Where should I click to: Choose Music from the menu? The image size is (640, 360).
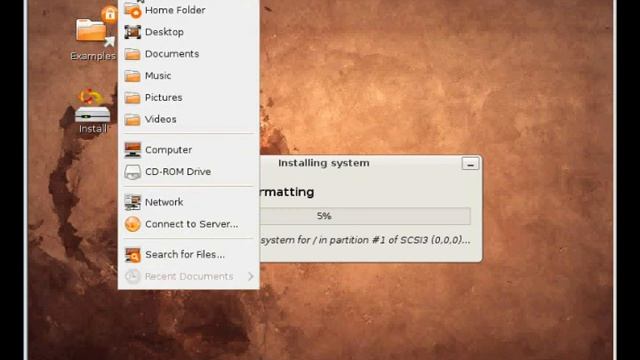pyautogui.click(x=189, y=76)
